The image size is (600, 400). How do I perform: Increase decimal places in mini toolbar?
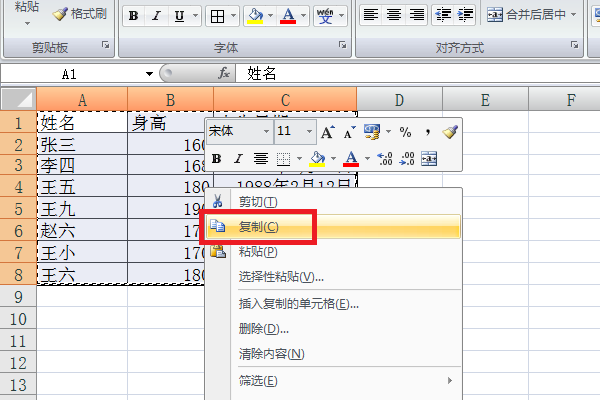click(x=385, y=158)
